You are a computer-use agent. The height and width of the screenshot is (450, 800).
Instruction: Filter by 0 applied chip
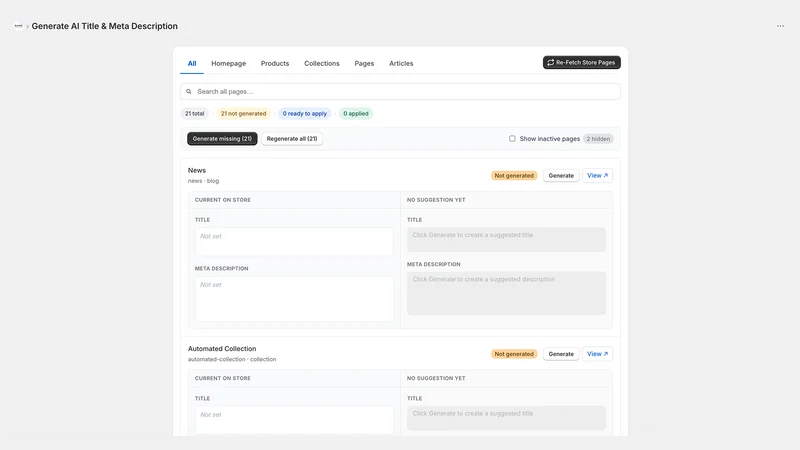click(356, 114)
